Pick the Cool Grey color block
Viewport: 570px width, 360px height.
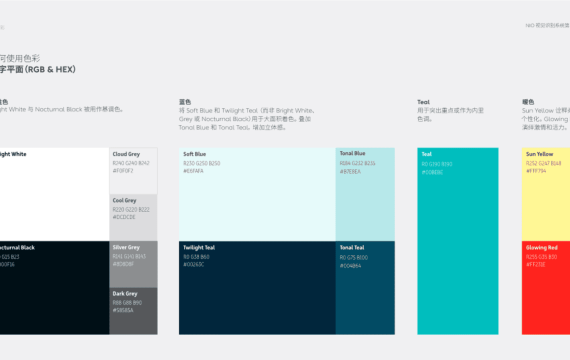pyautogui.click(x=133, y=217)
